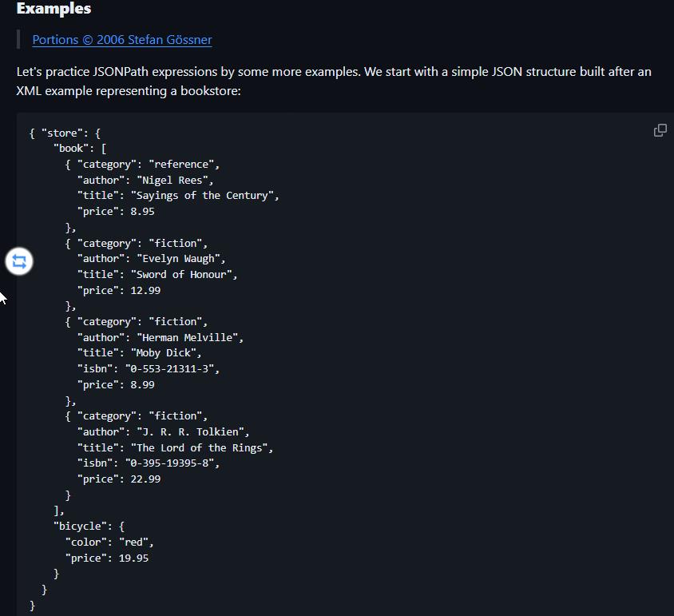Screen dimensions: 674x616
Task: Click the price value 12.99
Action: coord(146,290)
